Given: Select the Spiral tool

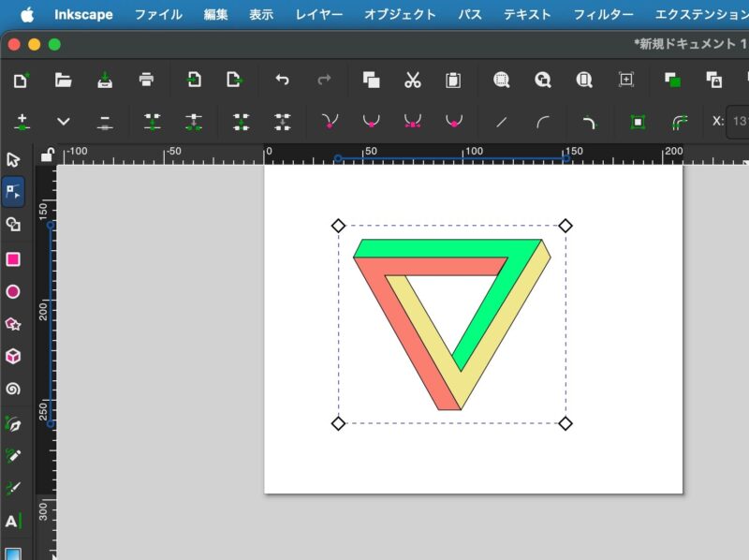Looking at the screenshot, I should tap(13, 389).
